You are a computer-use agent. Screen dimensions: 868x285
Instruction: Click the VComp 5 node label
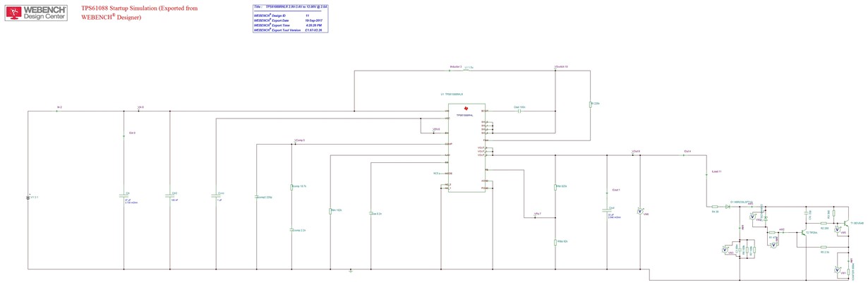pyautogui.click(x=299, y=140)
